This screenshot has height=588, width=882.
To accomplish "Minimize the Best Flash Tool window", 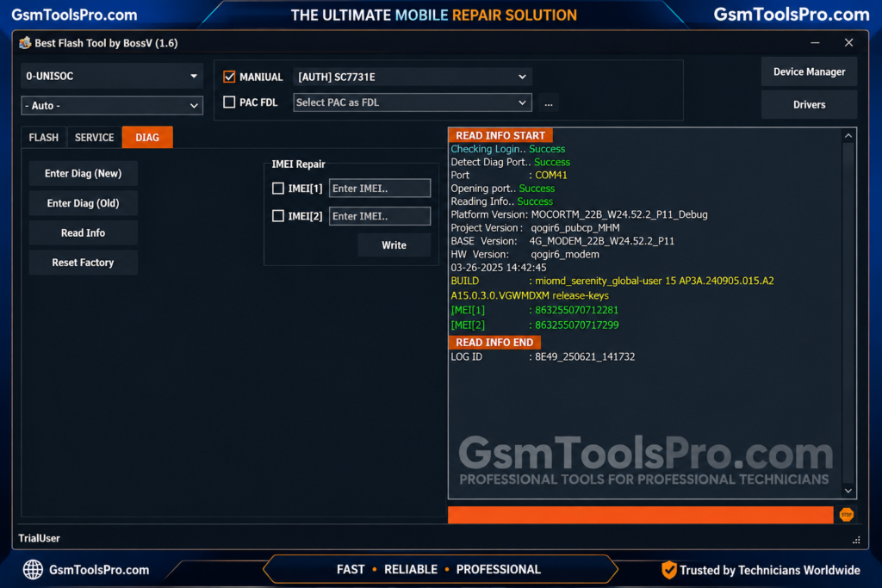I will (815, 43).
